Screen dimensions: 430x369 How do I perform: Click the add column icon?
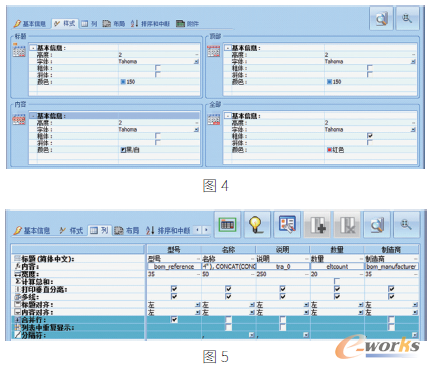pos(317,225)
